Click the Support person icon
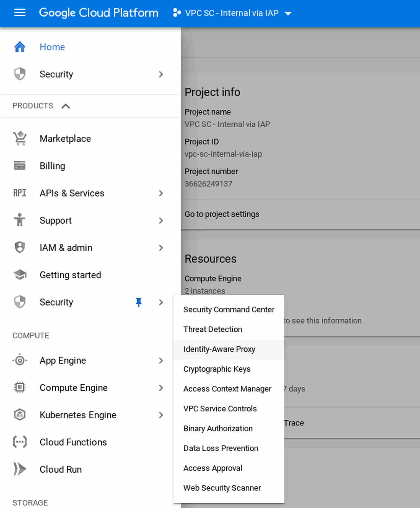Screen dimensions: 420x508 pyautogui.click(x=20, y=220)
